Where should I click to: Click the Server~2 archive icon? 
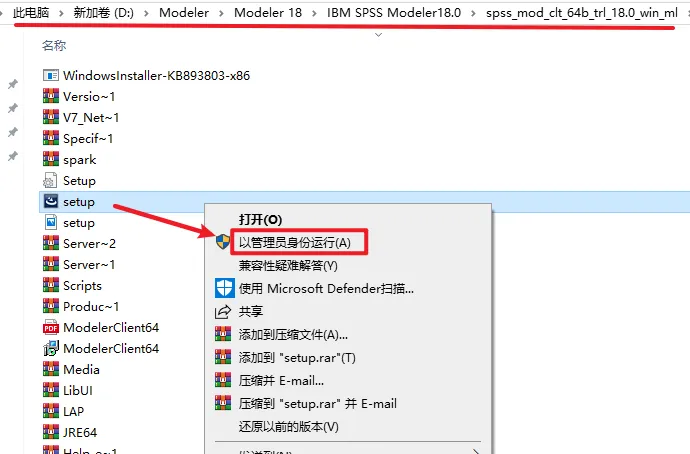(51, 243)
